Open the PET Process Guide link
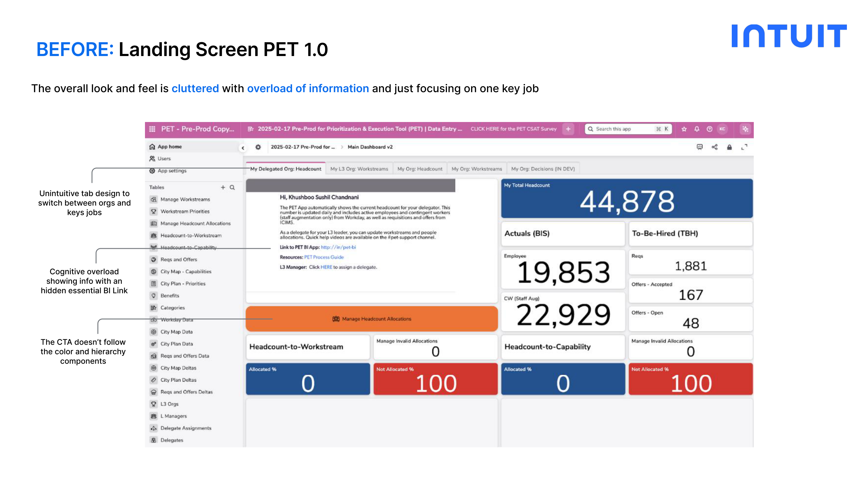 click(x=324, y=257)
